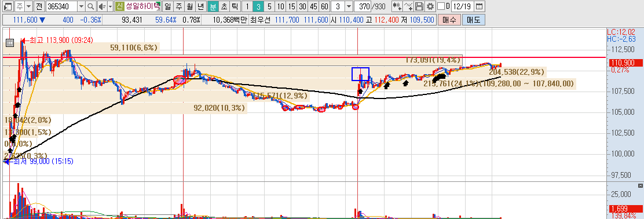Toggle the panel layout icon at far left
The width and height of the screenshot is (644, 219).
pos(8,6)
